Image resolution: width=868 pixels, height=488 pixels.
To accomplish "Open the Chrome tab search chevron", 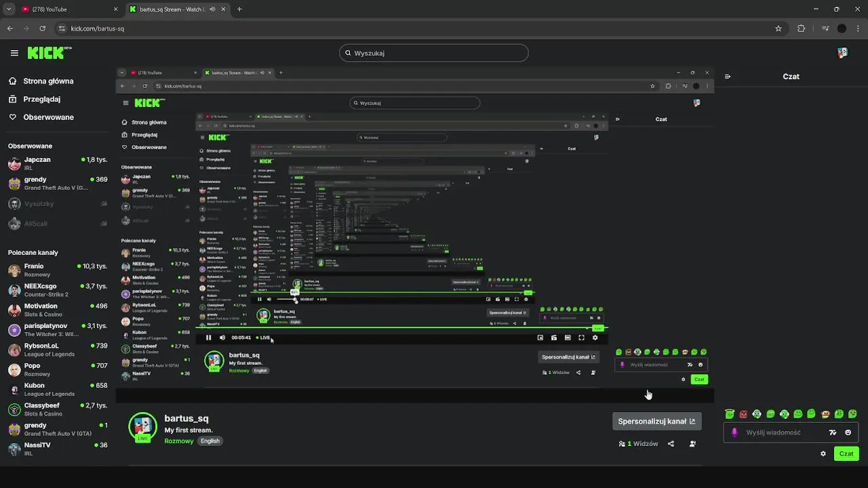I will pos(9,9).
